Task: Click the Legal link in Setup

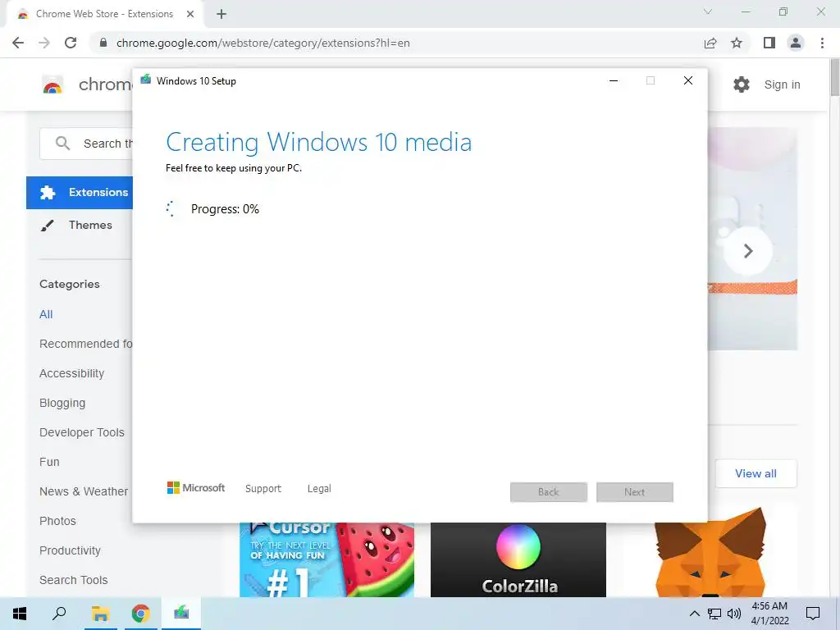Action: [x=319, y=489]
